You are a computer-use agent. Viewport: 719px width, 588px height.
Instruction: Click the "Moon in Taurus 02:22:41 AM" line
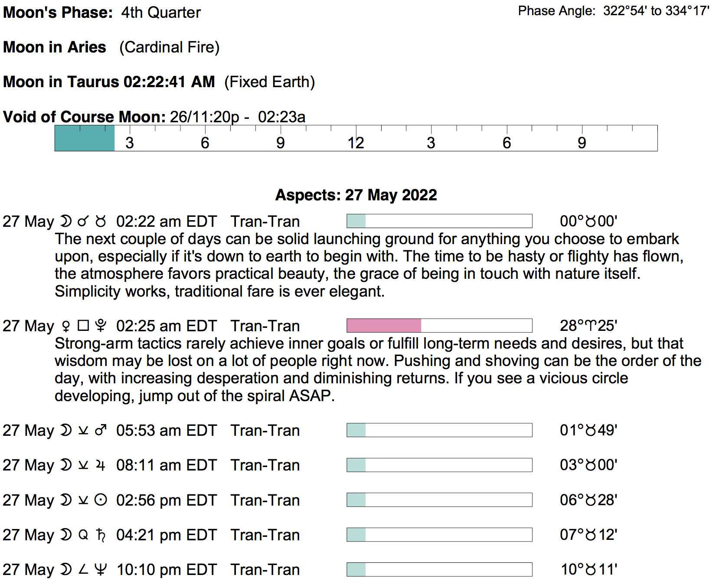click(x=109, y=82)
